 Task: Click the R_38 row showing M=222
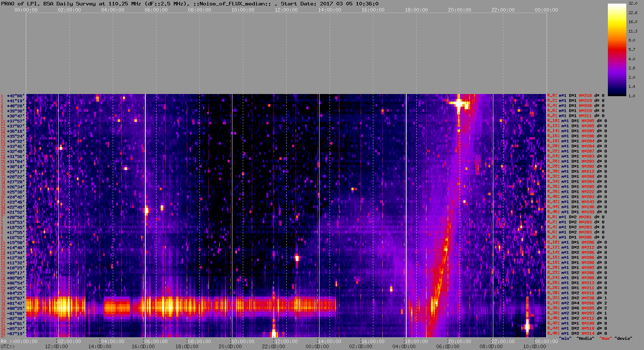point(577,192)
